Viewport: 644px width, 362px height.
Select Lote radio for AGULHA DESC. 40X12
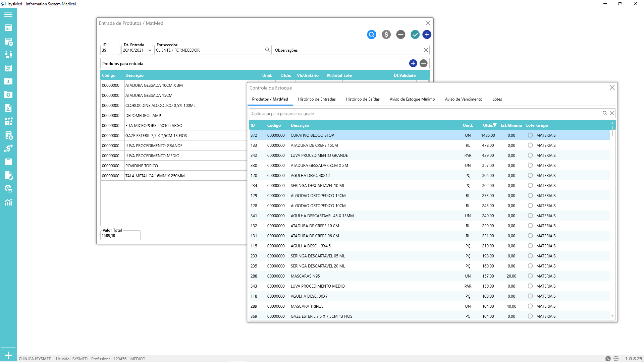[x=530, y=176]
